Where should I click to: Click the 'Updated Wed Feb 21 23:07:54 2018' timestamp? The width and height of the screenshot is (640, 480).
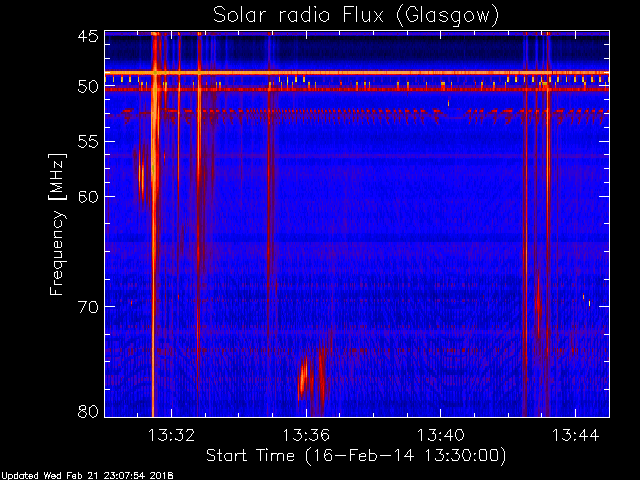[x=87, y=476]
